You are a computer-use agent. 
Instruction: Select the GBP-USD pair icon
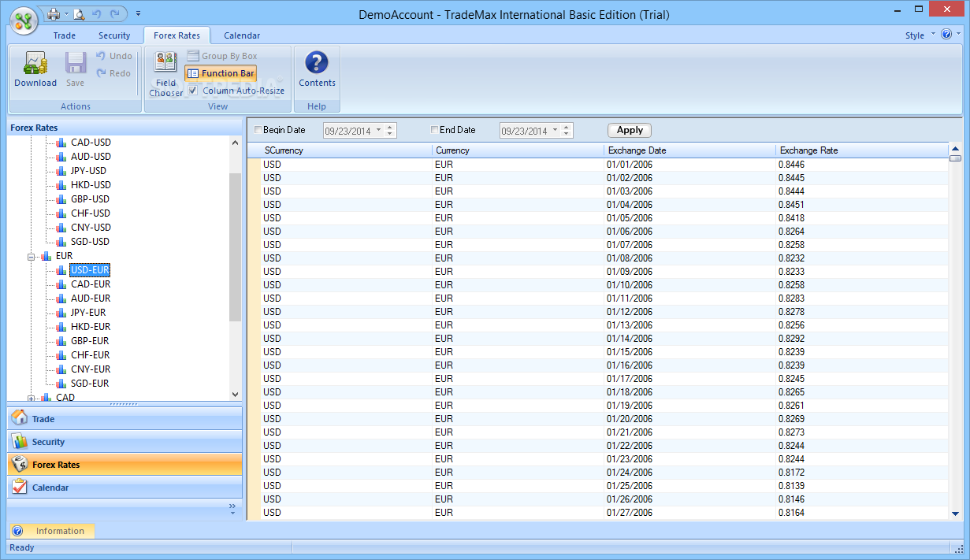pos(61,199)
